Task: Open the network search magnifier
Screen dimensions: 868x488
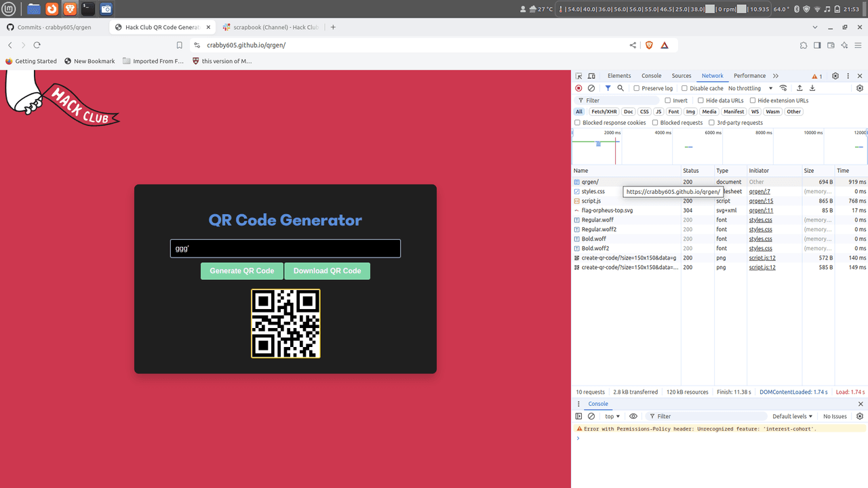Action: tap(620, 88)
